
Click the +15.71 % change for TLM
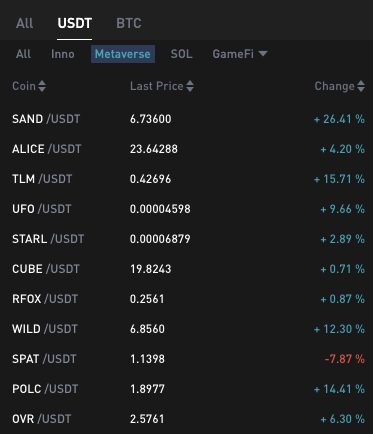pyautogui.click(x=339, y=179)
